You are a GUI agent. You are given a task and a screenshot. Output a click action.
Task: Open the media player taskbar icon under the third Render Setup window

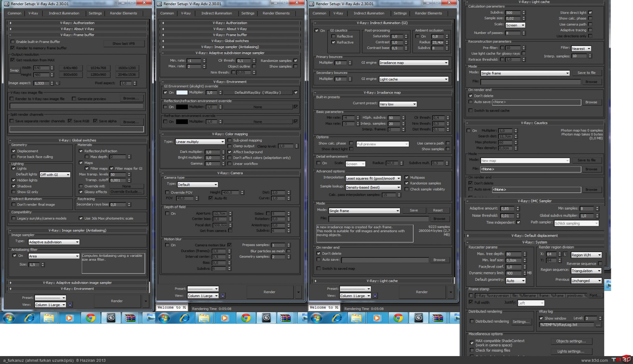377,318
